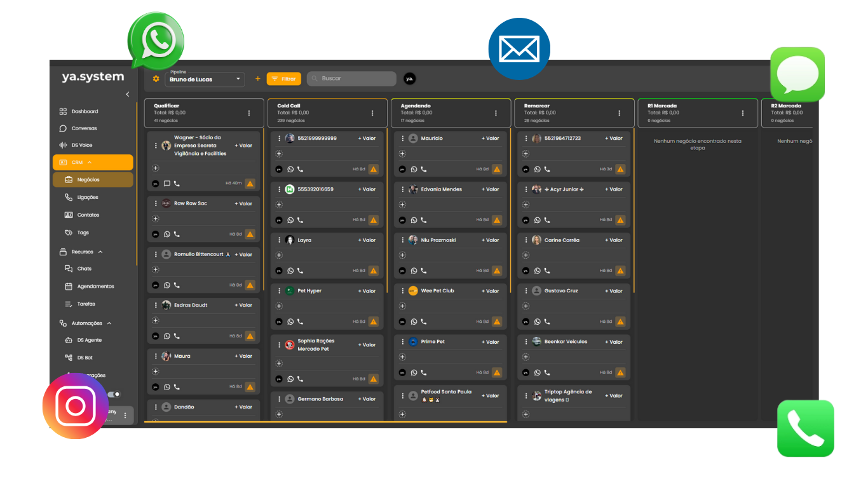Open WhatsApp on 5521964712723 card
This screenshot has width=868, height=488.
click(x=537, y=169)
